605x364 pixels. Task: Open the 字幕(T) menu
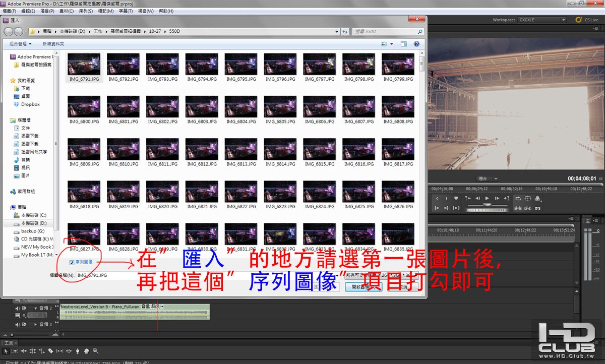(127, 11)
